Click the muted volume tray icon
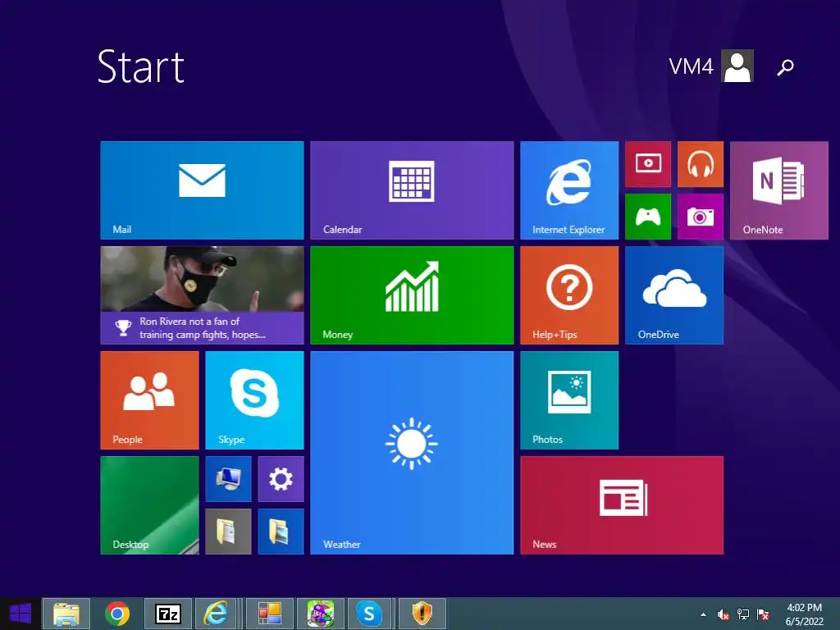Image resolution: width=840 pixels, height=630 pixels. pos(724,614)
